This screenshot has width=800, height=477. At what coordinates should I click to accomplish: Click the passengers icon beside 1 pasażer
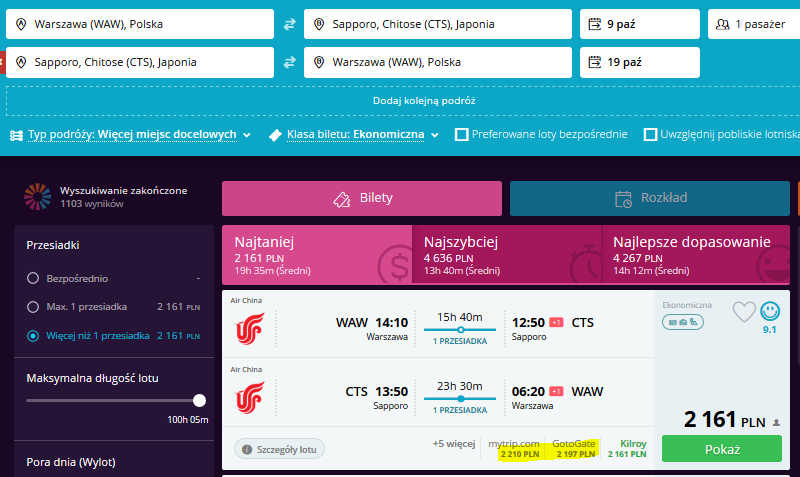point(722,24)
